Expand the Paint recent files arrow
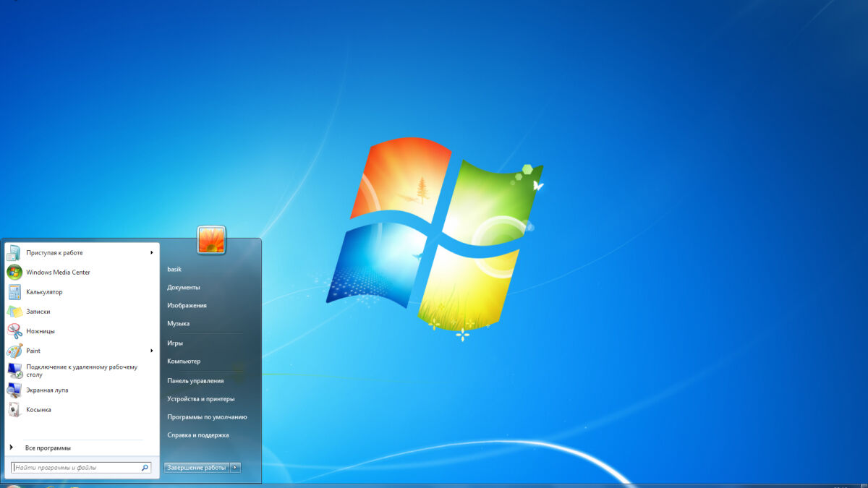Viewport: 868px width, 488px height. (152, 351)
